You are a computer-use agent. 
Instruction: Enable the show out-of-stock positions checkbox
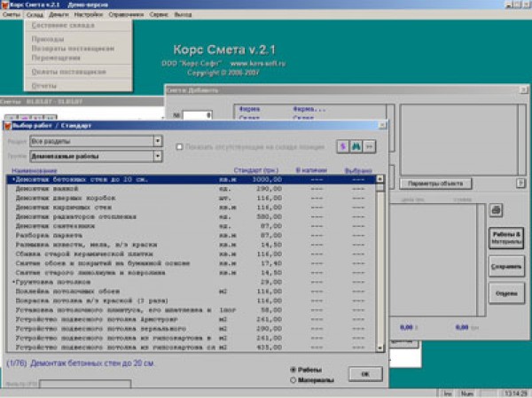(180, 146)
